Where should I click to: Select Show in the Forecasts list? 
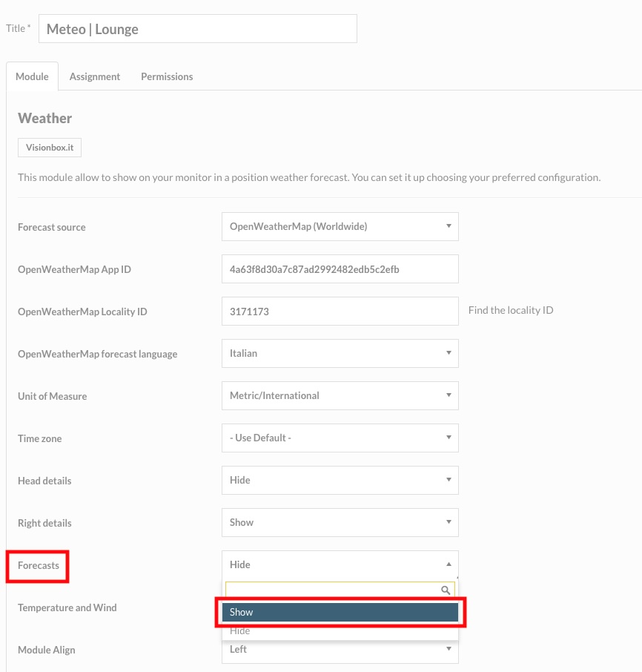(340, 612)
